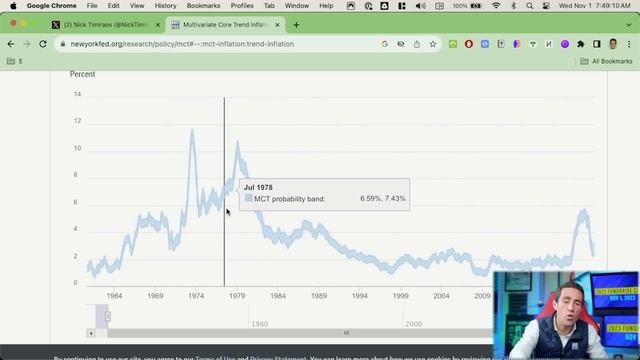Click the 1980 label in range navigator
Viewport: 640px width, 360px height.
(x=260, y=324)
